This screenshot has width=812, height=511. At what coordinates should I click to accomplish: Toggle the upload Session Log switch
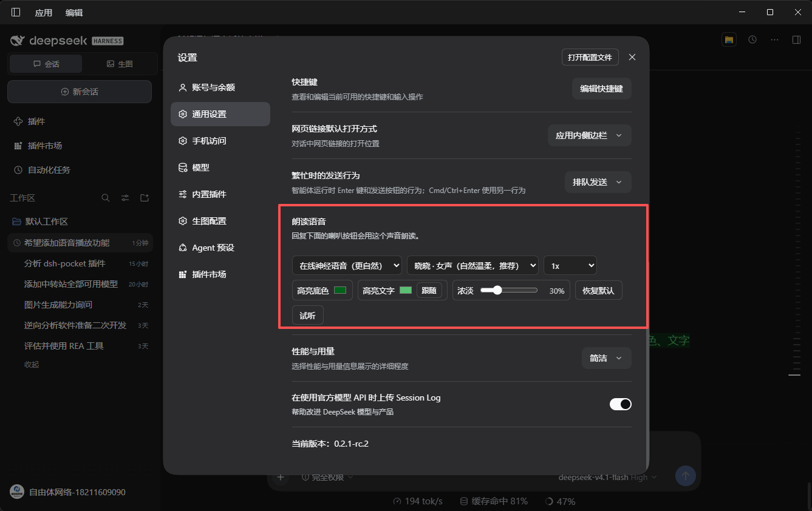click(621, 404)
